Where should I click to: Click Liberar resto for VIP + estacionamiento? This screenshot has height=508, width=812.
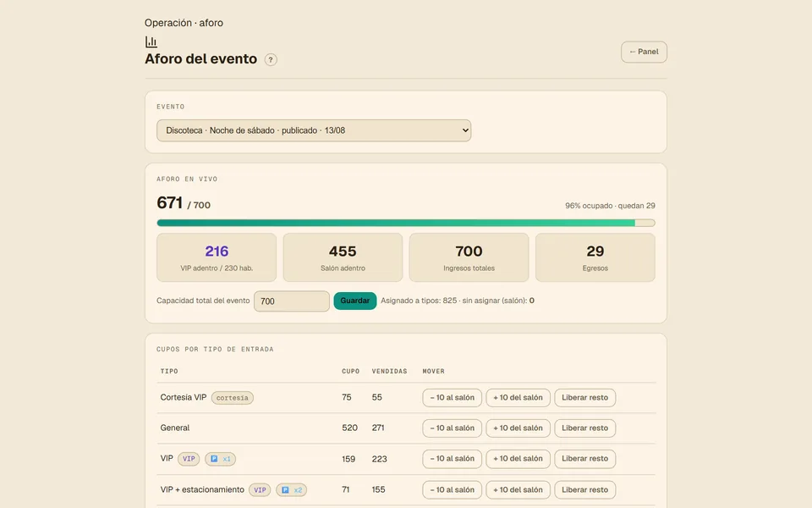point(585,490)
